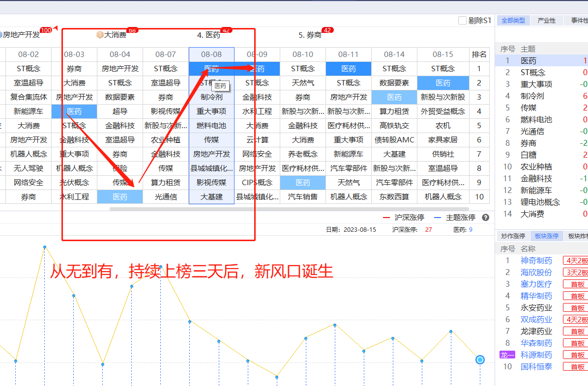Open the 炒作涨停 tab
The height and width of the screenshot is (386, 588).
click(x=513, y=236)
